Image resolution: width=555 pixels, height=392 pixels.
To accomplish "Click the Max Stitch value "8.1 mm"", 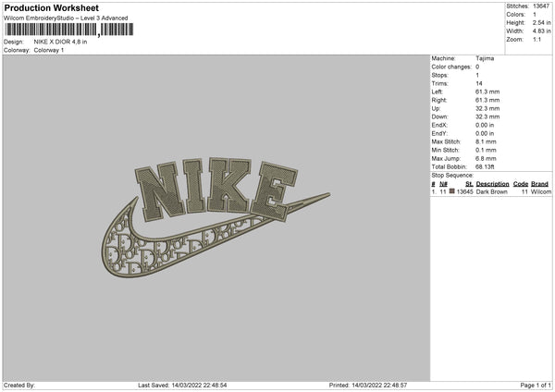I will tap(486, 141).
